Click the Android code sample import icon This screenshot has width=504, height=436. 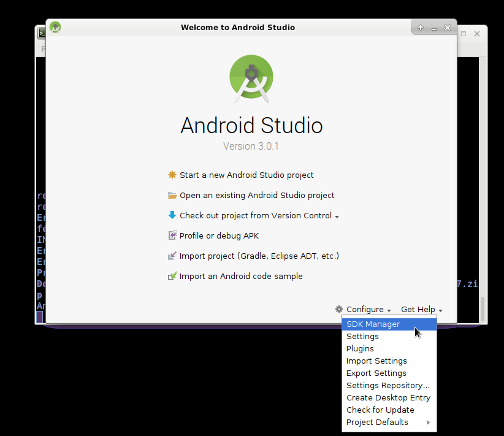[172, 276]
